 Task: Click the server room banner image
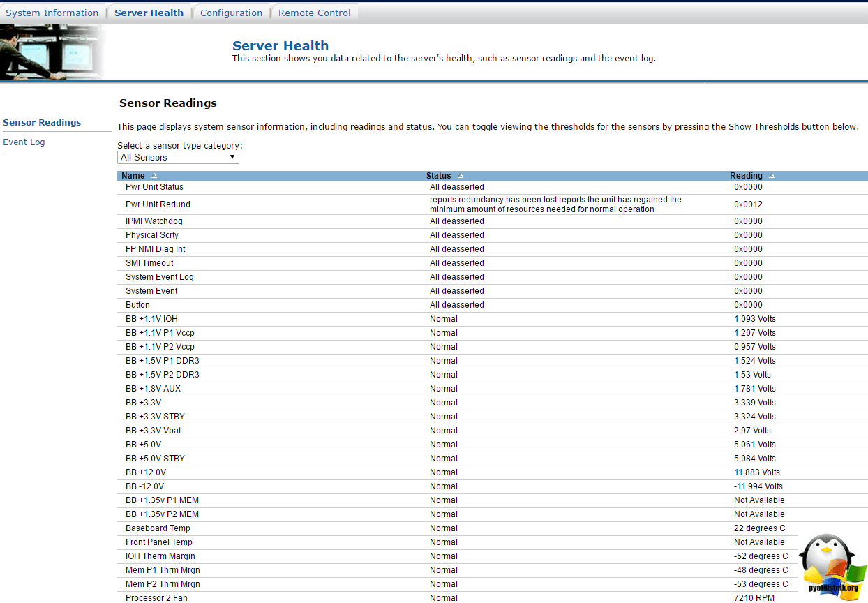pyautogui.click(x=52, y=52)
